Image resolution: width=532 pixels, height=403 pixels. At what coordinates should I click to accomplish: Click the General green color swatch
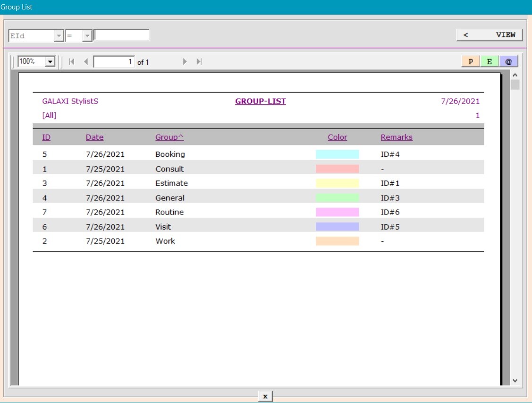click(337, 197)
